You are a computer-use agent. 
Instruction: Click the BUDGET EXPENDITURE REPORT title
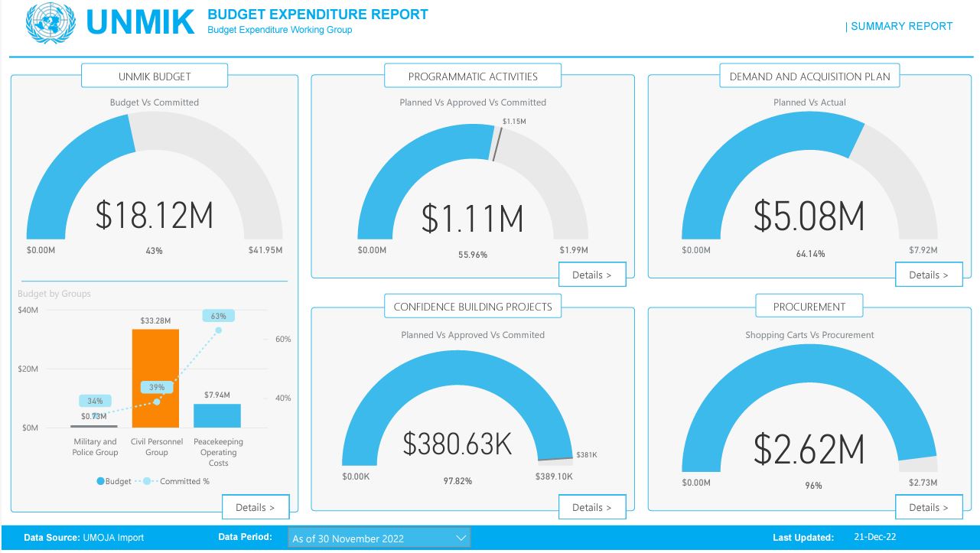[318, 15]
